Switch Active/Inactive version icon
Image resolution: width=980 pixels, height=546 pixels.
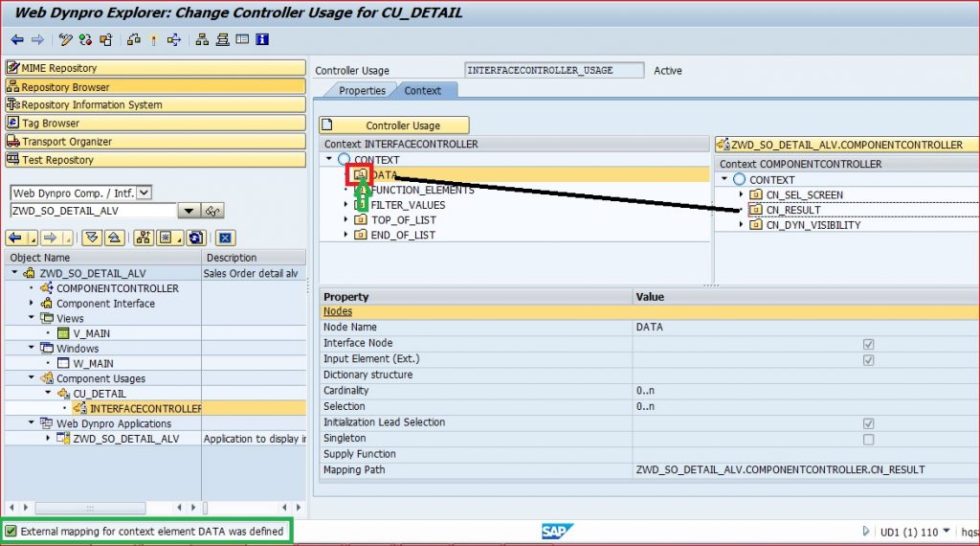pos(85,40)
